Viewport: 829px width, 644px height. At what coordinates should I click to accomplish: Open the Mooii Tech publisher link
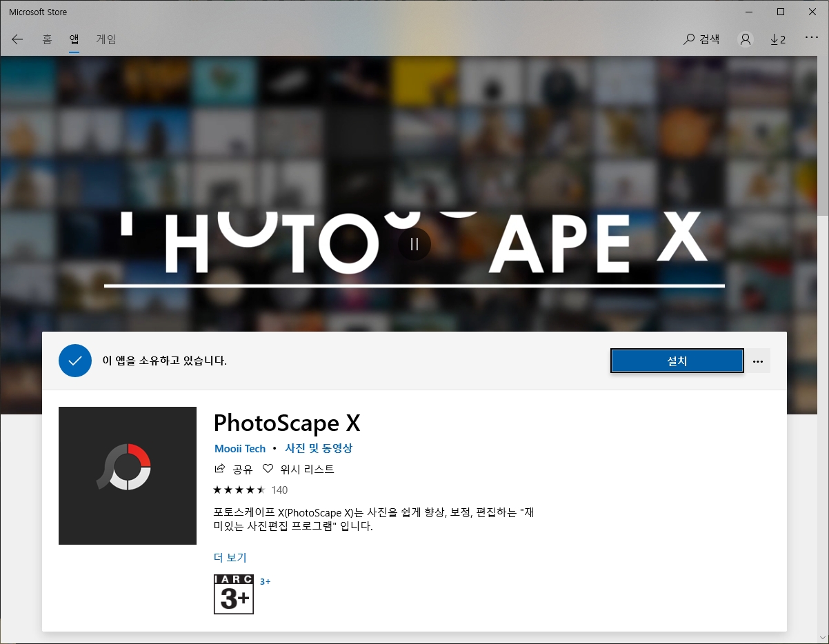pyautogui.click(x=240, y=448)
